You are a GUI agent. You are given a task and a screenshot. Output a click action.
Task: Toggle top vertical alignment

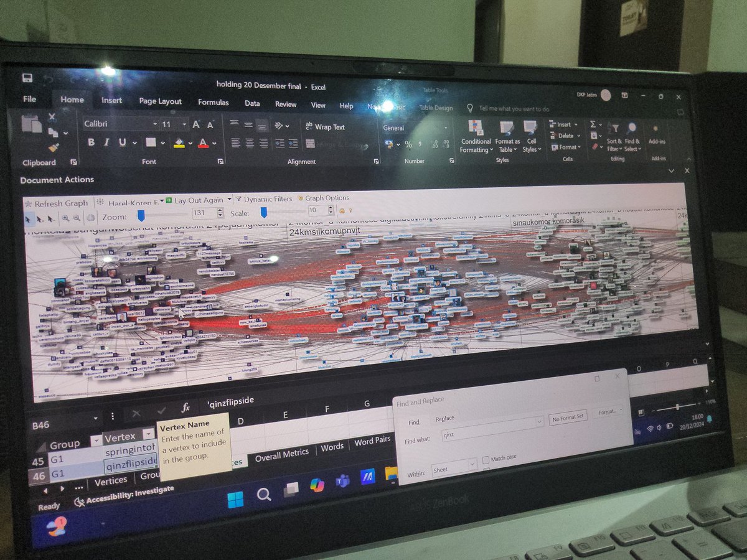click(x=235, y=123)
